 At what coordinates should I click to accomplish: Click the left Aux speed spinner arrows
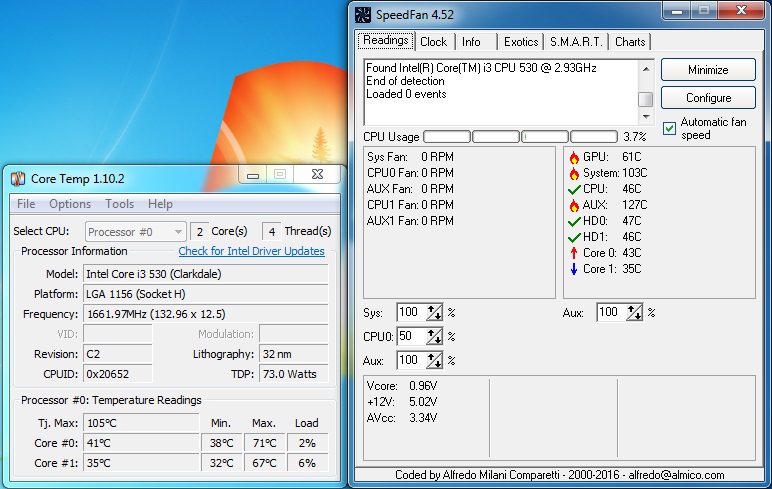pos(434,360)
